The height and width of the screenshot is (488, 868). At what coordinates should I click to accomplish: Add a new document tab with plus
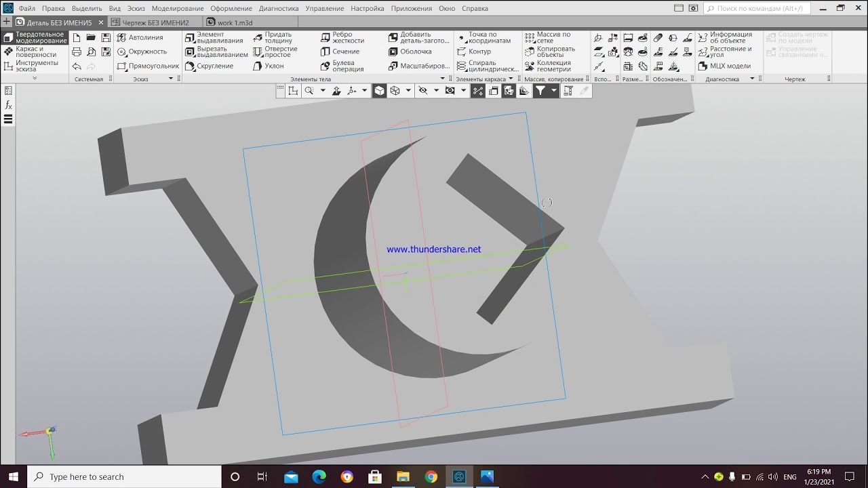pos(6,22)
